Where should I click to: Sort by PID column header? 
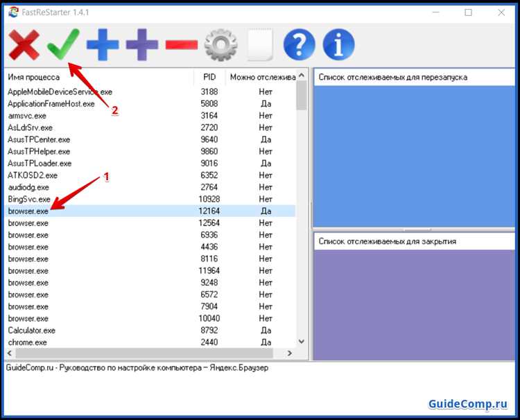point(209,77)
